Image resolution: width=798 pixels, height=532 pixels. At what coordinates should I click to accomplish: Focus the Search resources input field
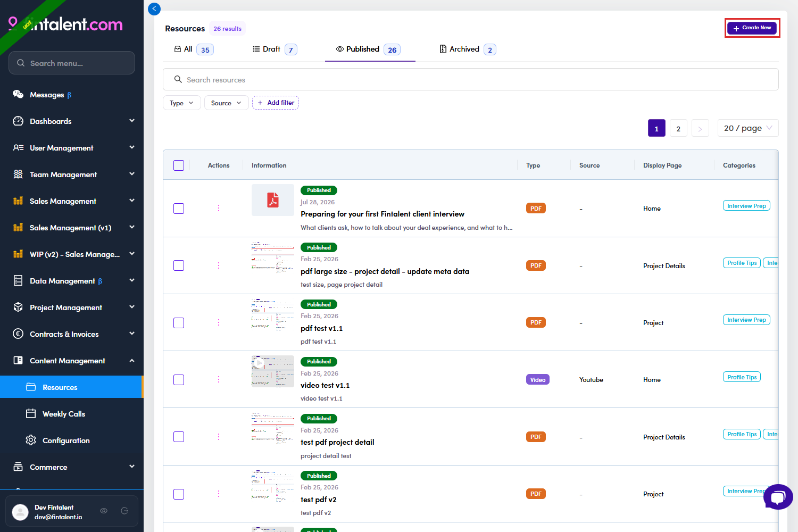(x=471, y=79)
